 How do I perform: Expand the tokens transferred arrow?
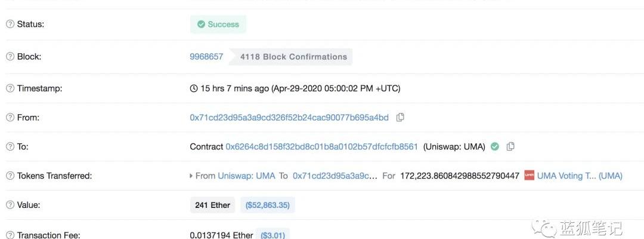point(191,176)
